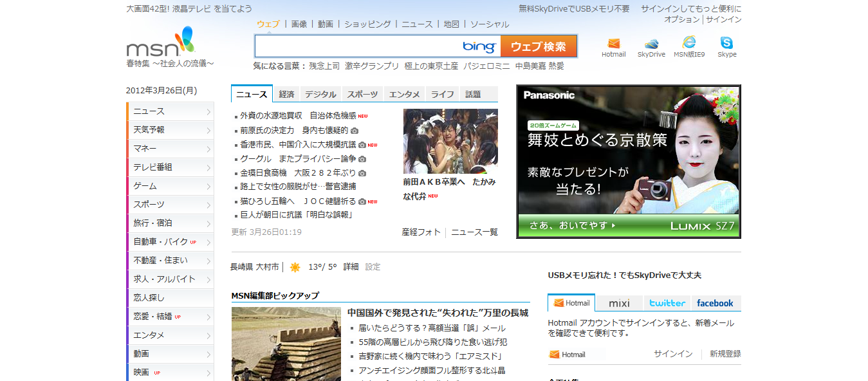Select the Hotmail tab in social box
Viewport: 868px width, 381px height.
tap(571, 303)
